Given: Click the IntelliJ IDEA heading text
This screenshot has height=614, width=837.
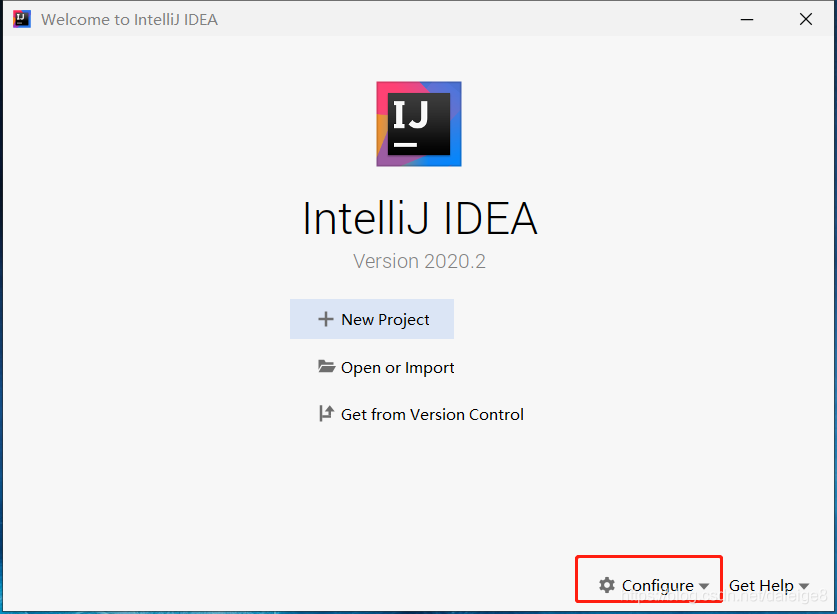Looking at the screenshot, I should point(418,218).
